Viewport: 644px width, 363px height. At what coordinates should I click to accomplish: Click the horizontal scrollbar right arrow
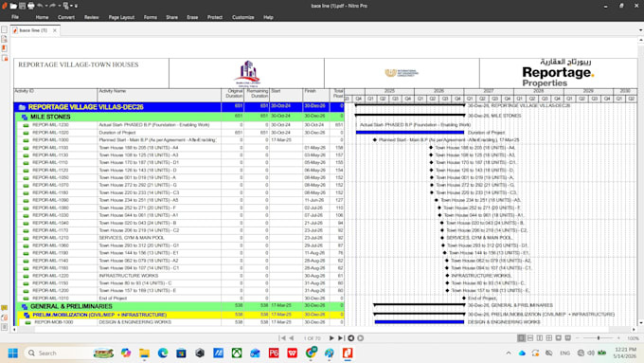(x=634, y=329)
